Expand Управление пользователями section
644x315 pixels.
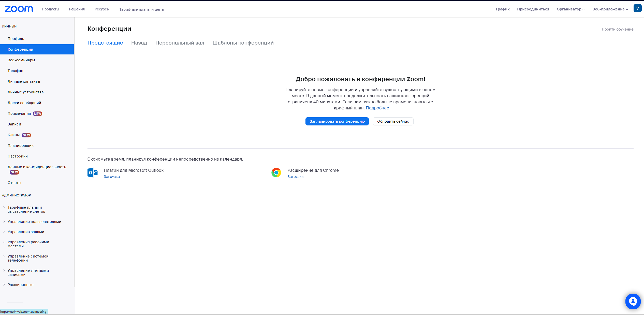[x=34, y=222]
